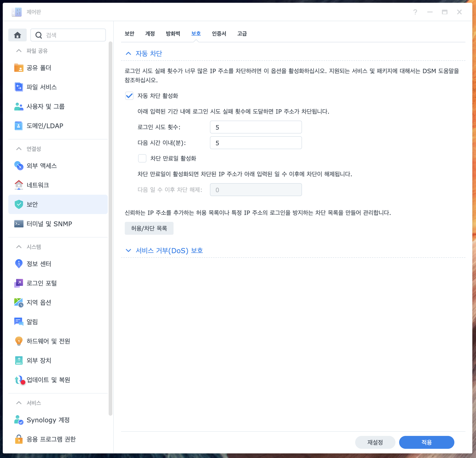
Task: Collapse the 연결성 sidebar group
Action: click(x=19, y=149)
